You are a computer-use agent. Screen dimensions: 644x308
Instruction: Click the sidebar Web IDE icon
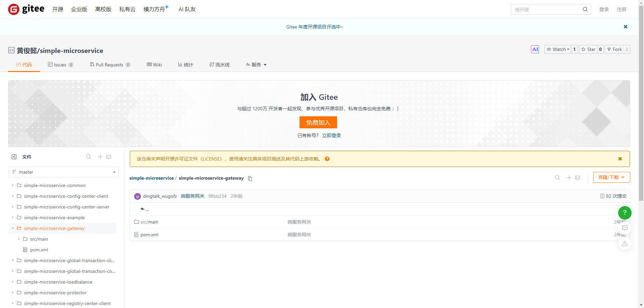109,157
